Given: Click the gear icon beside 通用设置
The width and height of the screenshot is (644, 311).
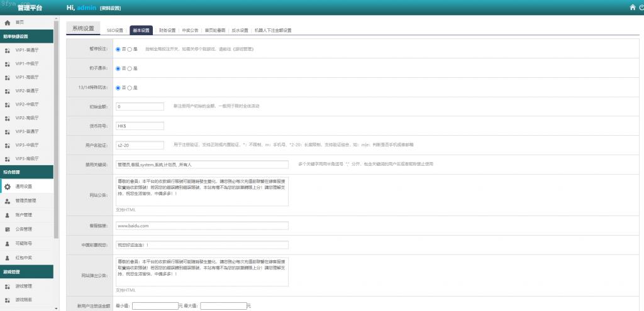Looking at the screenshot, I should pyautogui.click(x=7, y=187).
